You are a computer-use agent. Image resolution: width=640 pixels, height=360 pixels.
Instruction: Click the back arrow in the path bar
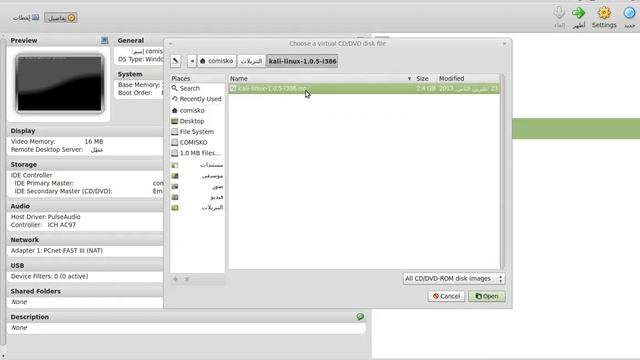point(192,61)
